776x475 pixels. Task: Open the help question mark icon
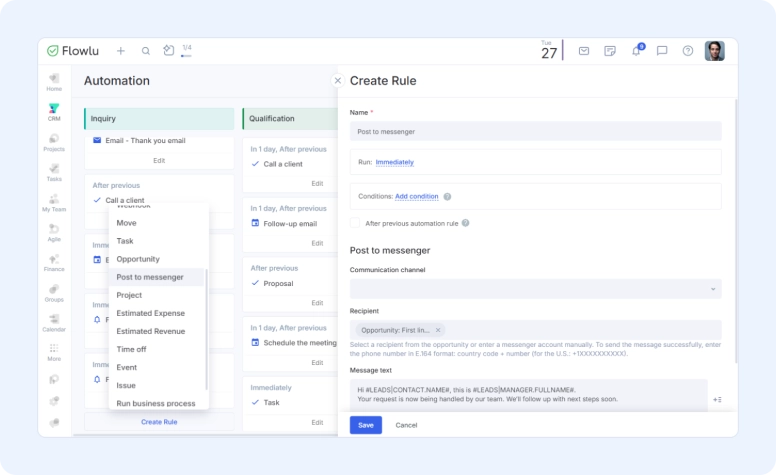[x=688, y=50]
